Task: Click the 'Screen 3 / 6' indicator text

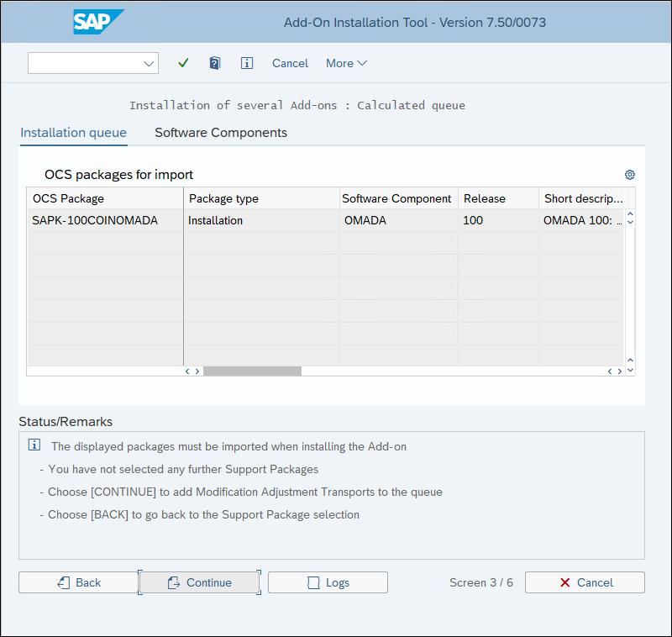Action: [x=480, y=582]
